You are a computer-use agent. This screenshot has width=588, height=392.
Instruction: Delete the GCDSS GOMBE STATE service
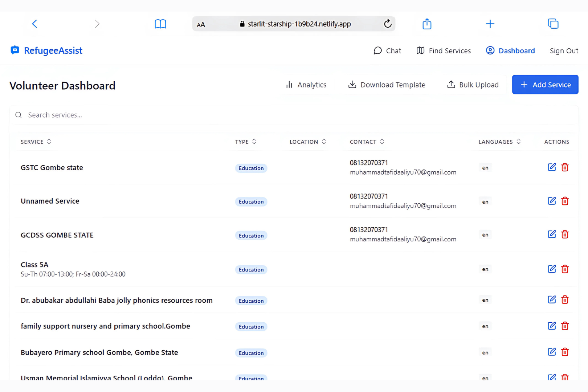tap(565, 234)
